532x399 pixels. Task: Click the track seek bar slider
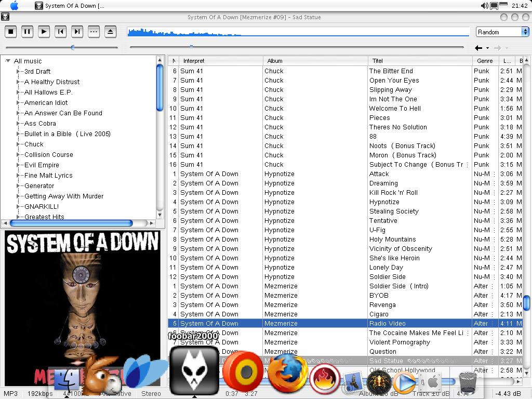[x=192, y=47]
